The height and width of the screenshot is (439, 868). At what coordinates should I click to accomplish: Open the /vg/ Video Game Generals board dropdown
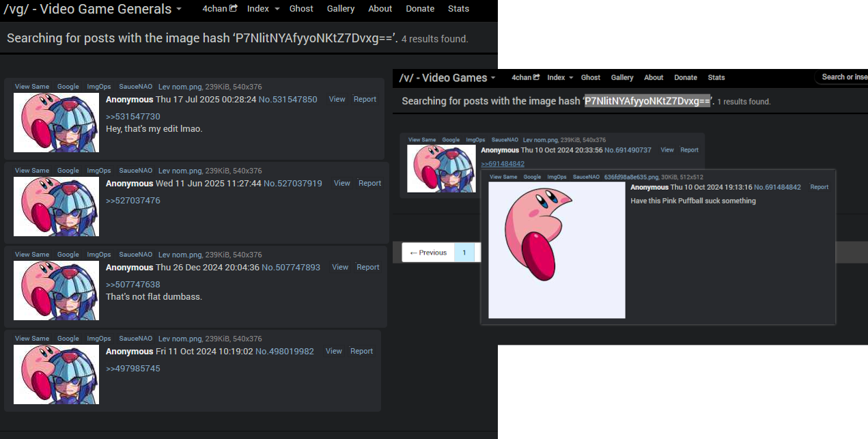click(94, 9)
